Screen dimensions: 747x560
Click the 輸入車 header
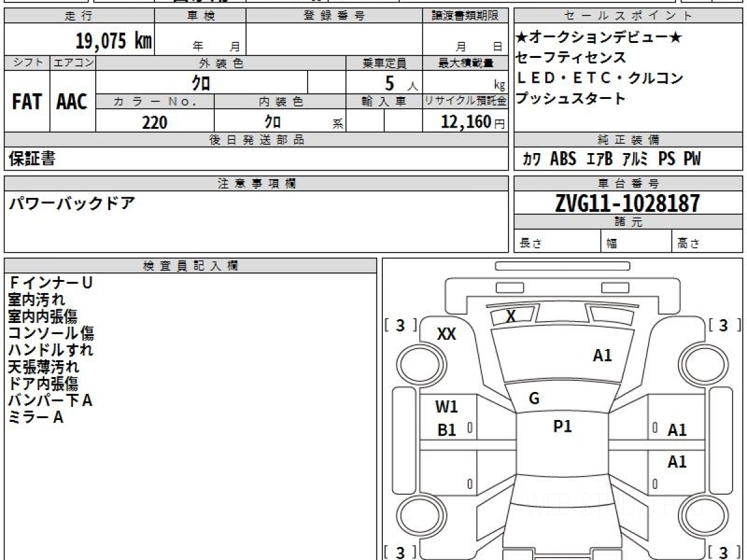pos(384,101)
